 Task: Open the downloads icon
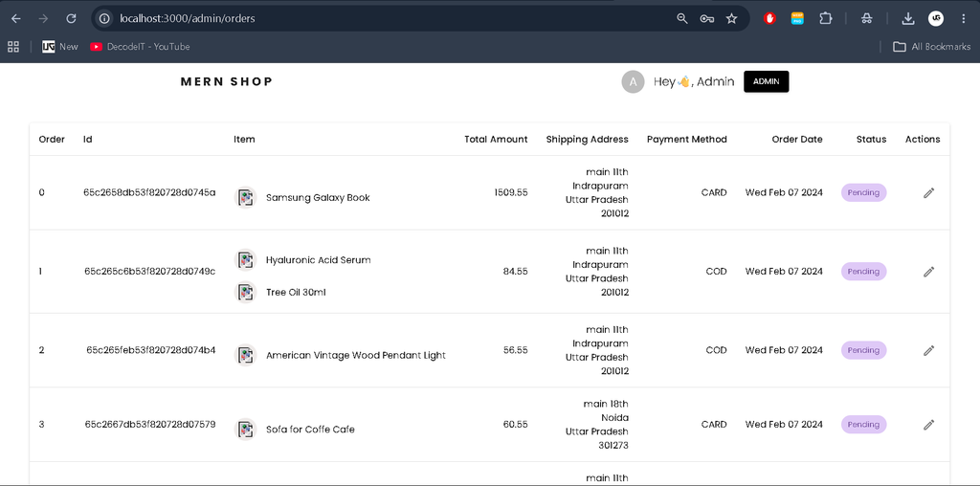908,19
